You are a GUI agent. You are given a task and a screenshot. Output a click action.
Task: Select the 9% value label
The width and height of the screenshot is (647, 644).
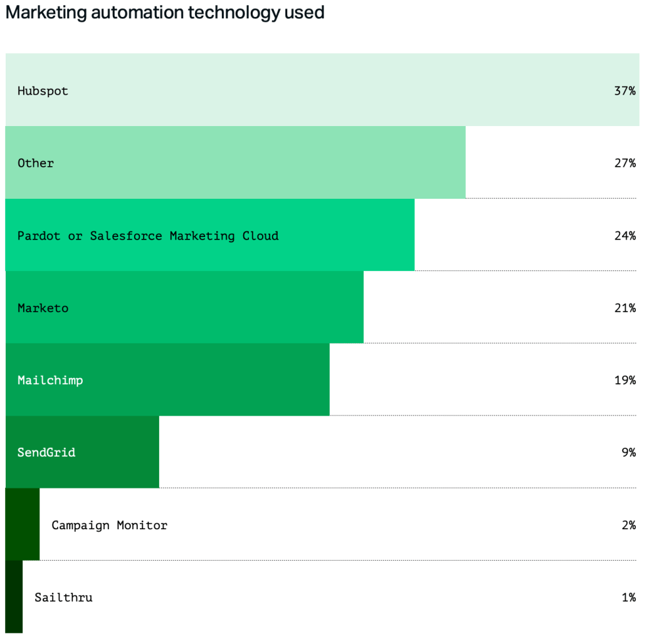[628, 453]
